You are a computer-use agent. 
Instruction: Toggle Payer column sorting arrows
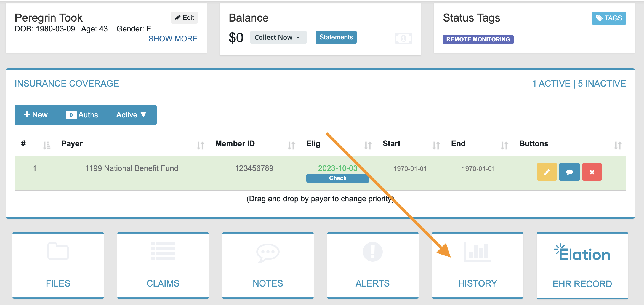201,144
